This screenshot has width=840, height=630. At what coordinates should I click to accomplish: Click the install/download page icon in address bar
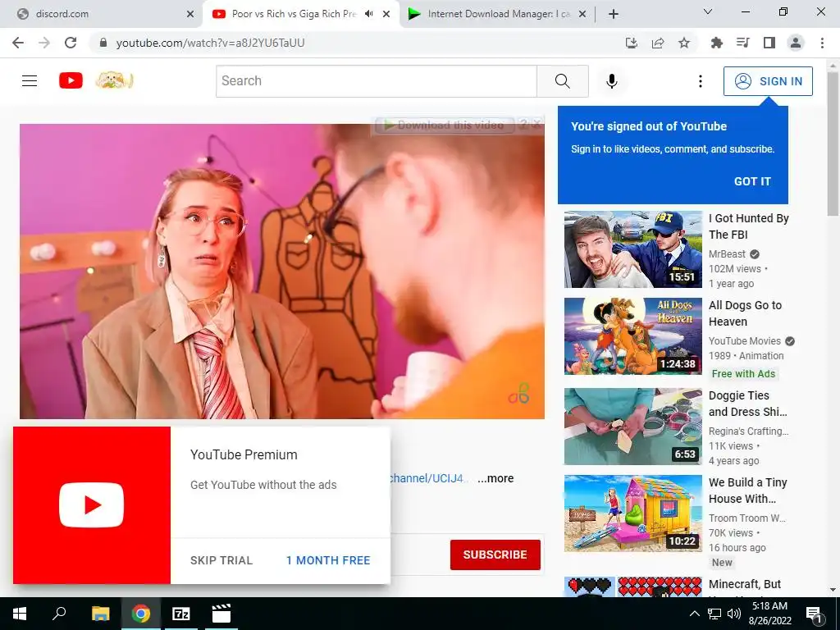coord(632,43)
